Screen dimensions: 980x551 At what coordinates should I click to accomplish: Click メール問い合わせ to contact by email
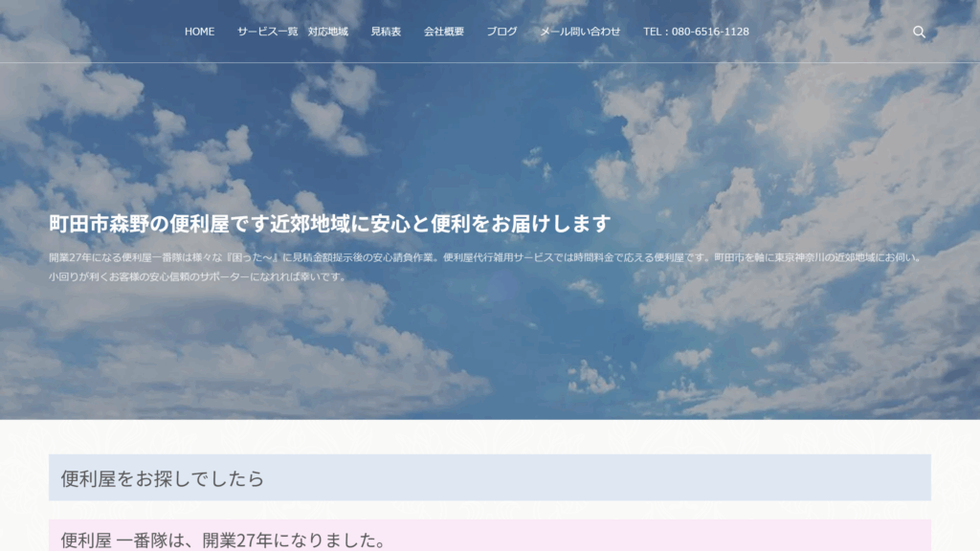pyautogui.click(x=580, y=32)
